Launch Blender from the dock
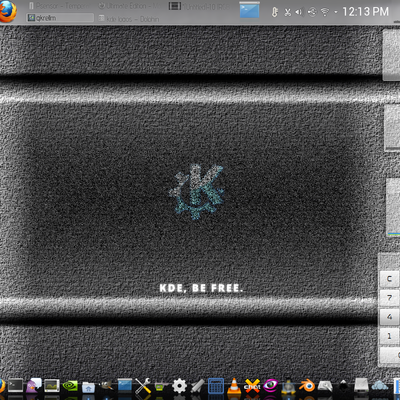This screenshot has height=400, width=400. tap(307, 386)
